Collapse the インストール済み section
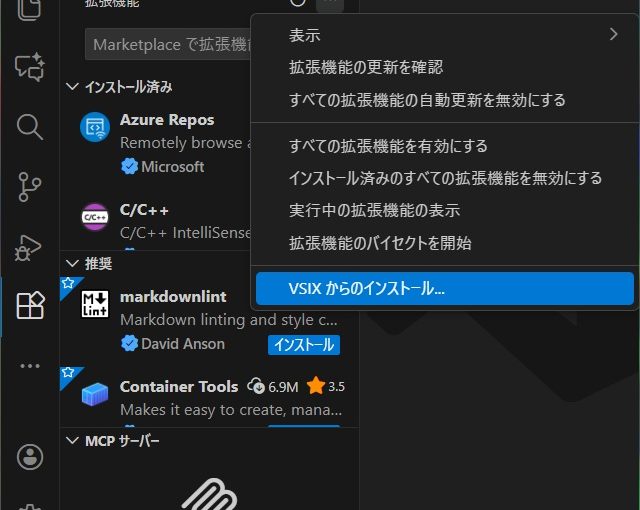 tap(72, 86)
